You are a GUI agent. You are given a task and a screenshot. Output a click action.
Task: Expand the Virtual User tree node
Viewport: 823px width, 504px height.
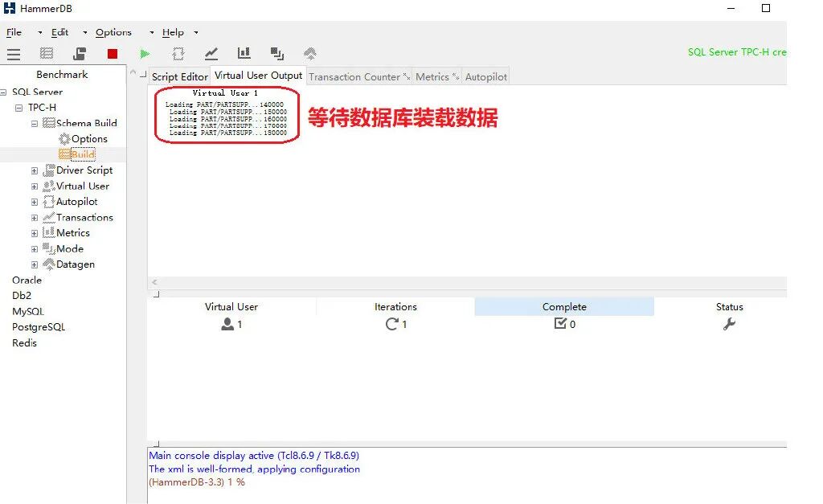(34, 186)
